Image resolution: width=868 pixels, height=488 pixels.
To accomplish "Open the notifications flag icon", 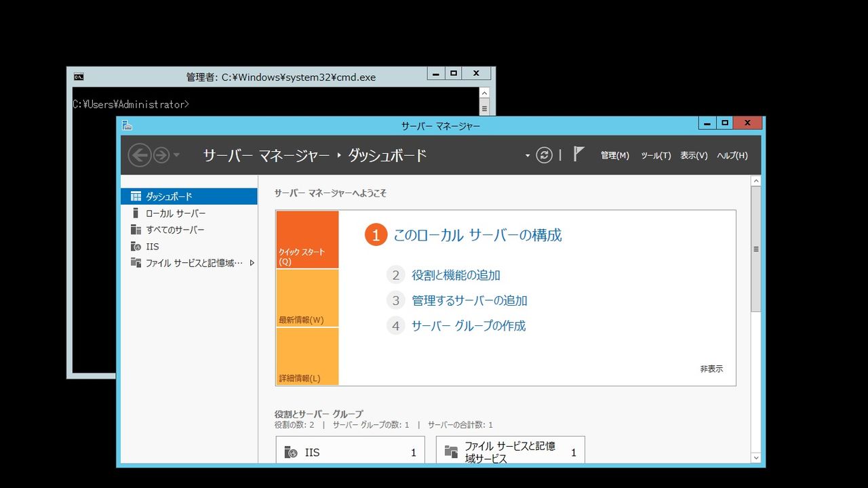I will (x=578, y=155).
